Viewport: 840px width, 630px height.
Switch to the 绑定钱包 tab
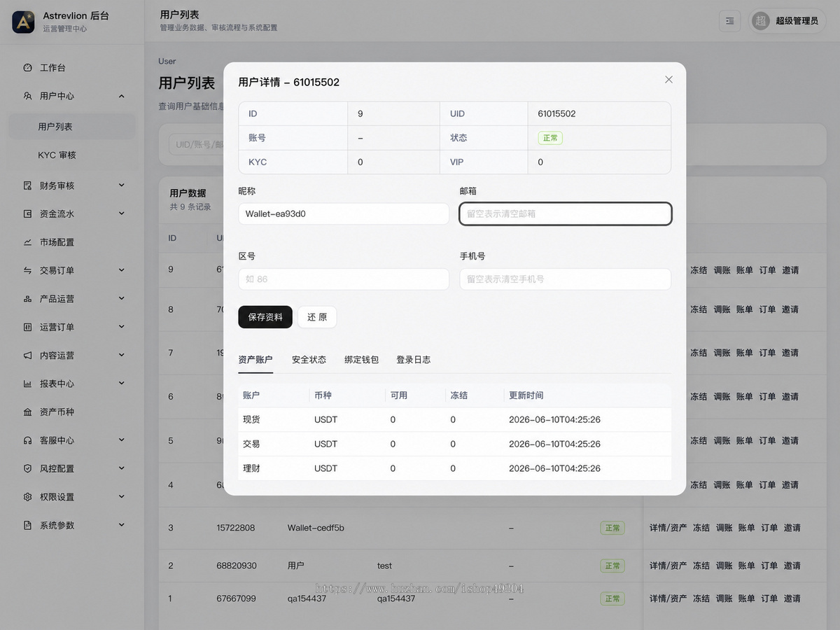(361, 360)
